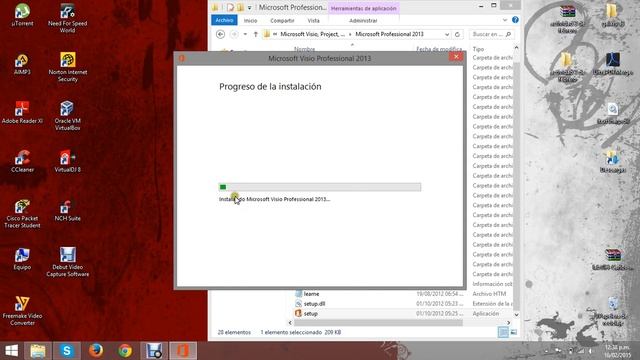640x360 pixels.
Task: Launch Debut Video Capture Software shortcut
Action: tap(67, 262)
